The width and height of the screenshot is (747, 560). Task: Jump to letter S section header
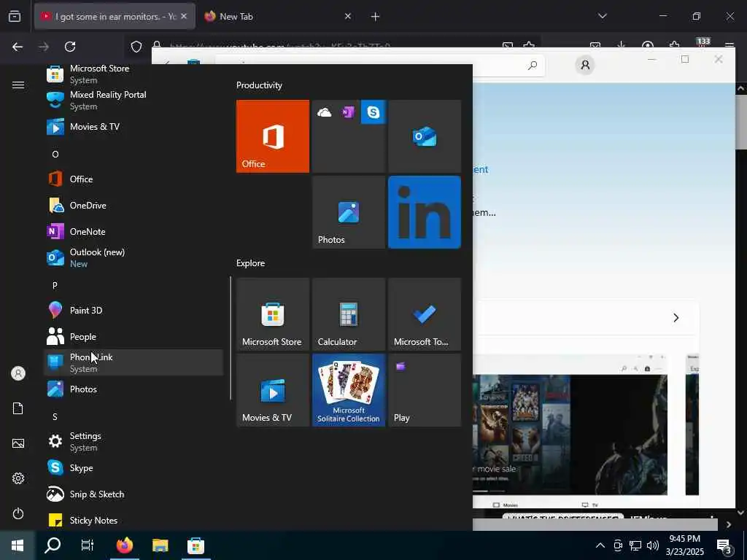click(55, 416)
